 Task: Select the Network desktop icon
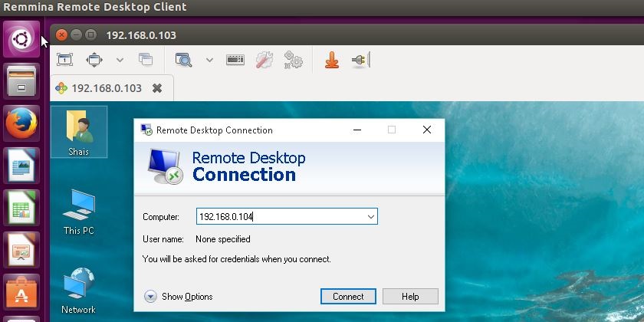pyautogui.click(x=78, y=291)
